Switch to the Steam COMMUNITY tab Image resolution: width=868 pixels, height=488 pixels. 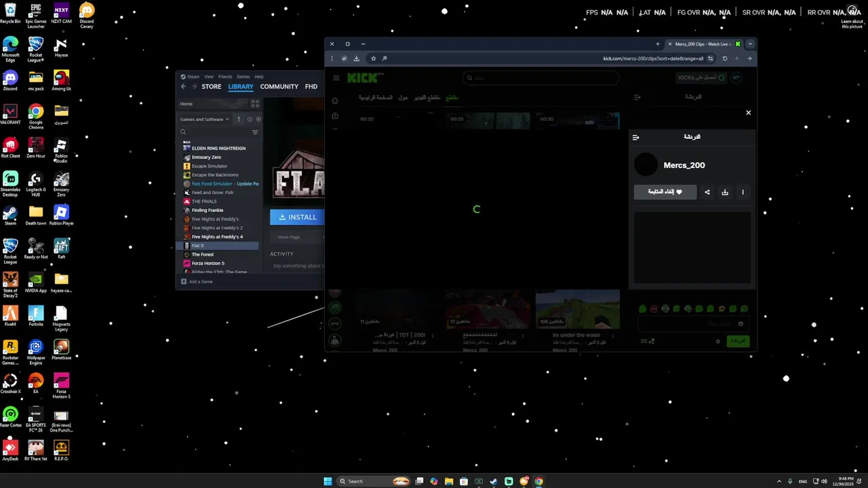[x=279, y=87]
